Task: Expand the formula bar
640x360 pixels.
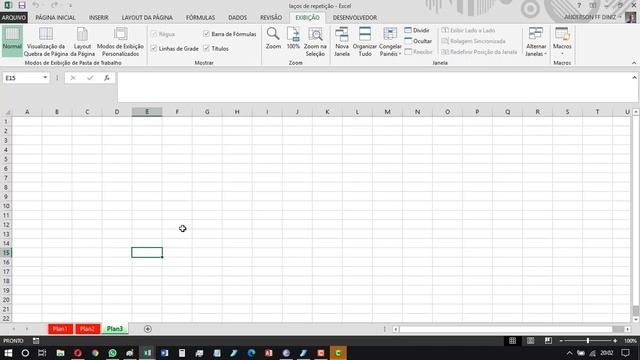Action: tap(634, 78)
